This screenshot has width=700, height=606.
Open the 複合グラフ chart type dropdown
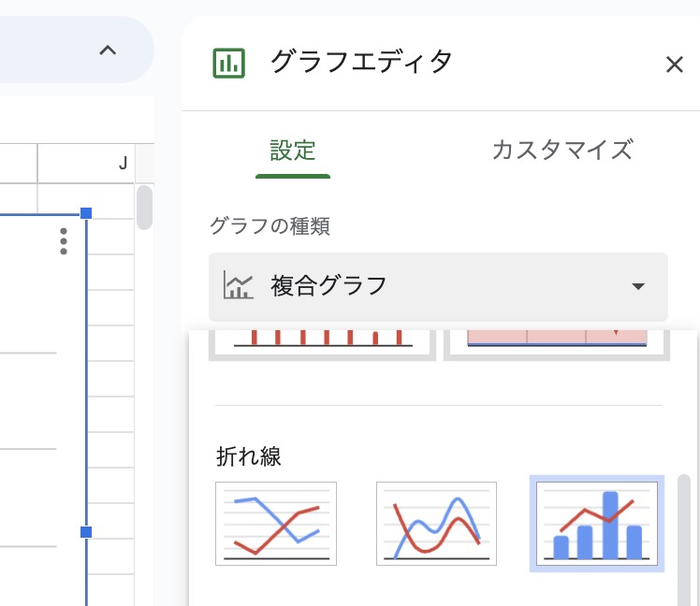pyautogui.click(x=438, y=286)
